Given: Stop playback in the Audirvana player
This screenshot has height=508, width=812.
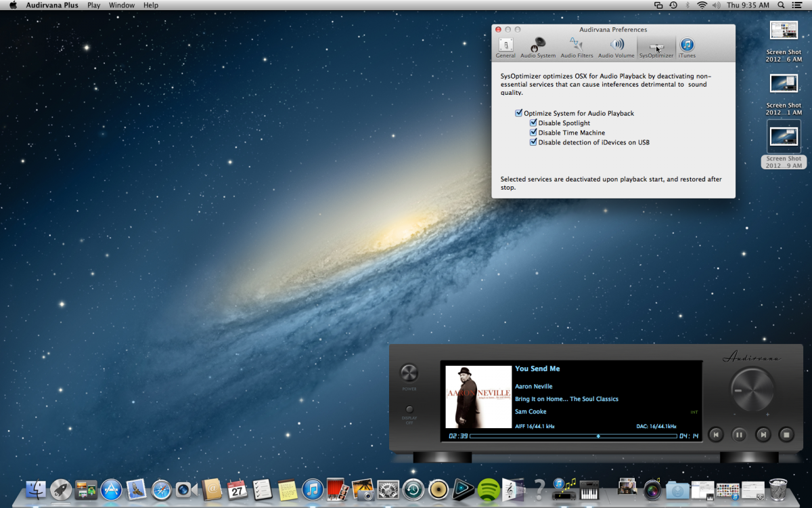Looking at the screenshot, I should coord(786,435).
